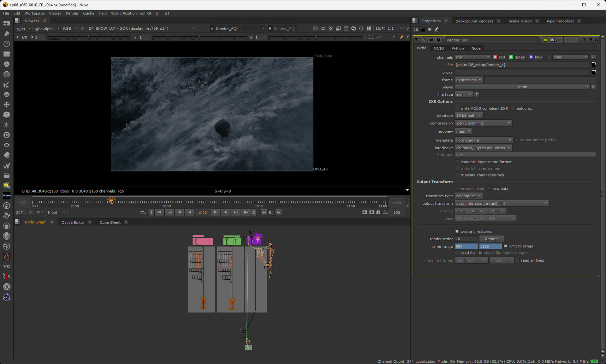The image size is (606, 364).
Task: Expand the output transform dropdown
Action: (502, 204)
